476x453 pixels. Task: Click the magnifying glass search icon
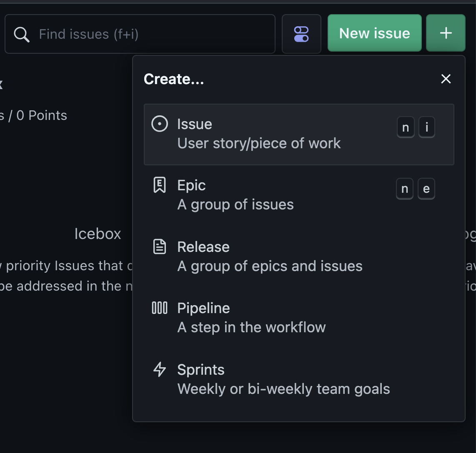coord(22,34)
